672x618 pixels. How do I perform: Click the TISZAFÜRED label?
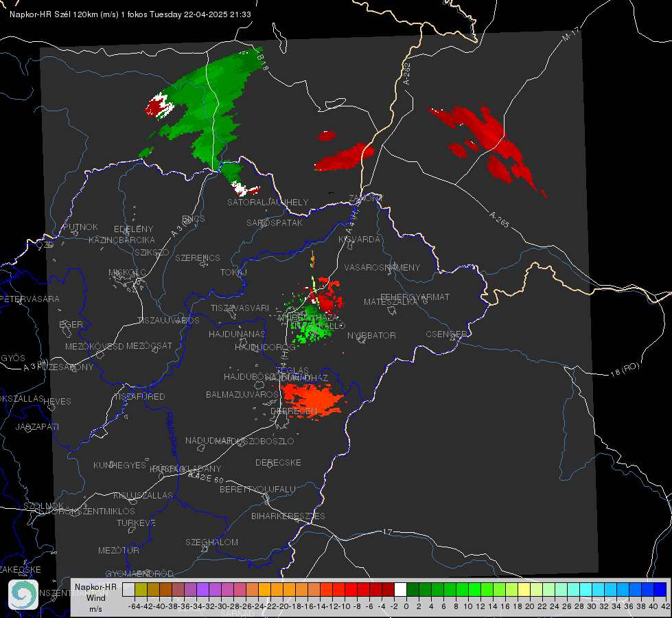pos(139,397)
